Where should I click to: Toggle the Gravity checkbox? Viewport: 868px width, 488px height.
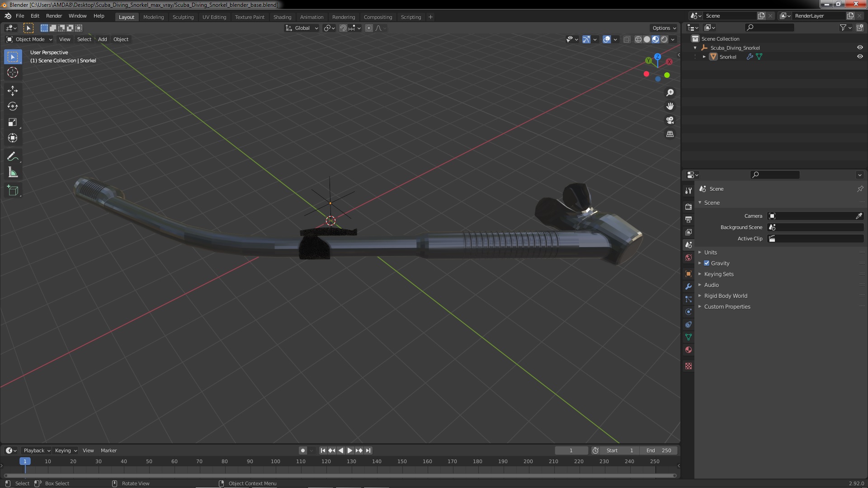[x=707, y=263]
